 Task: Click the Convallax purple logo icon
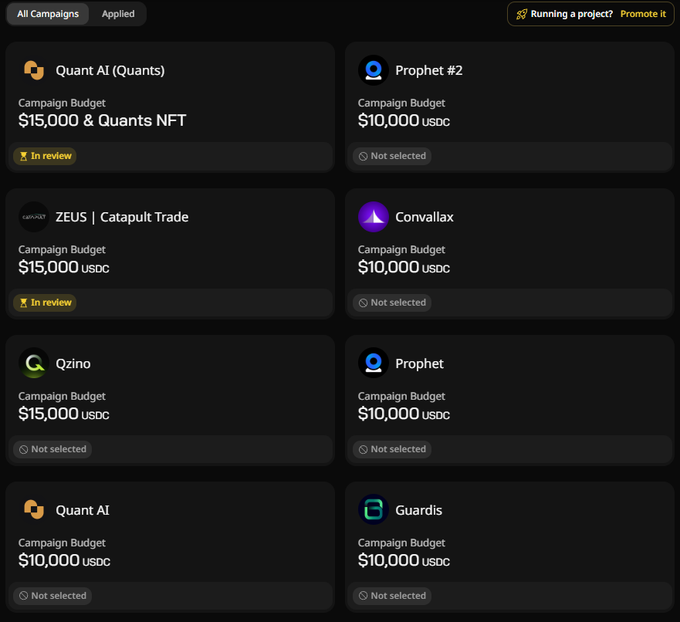[x=373, y=217]
